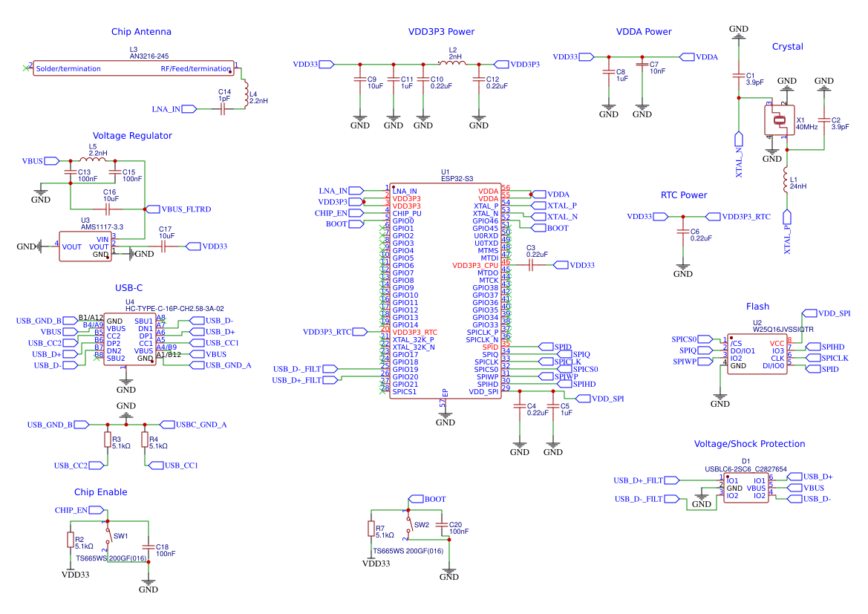The height and width of the screenshot is (614, 868).
Task: Click resistor R2 5.1kΩ symbol
Action: 71,540
